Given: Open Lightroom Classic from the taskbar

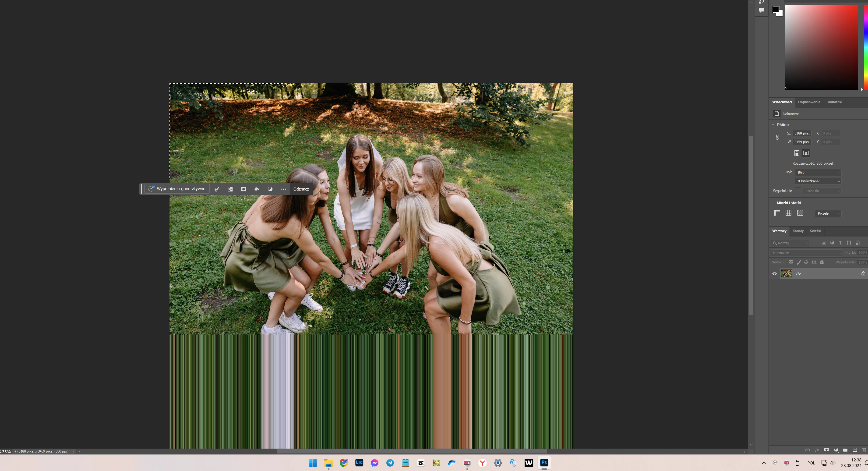Looking at the screenshot, I should 359,463.
